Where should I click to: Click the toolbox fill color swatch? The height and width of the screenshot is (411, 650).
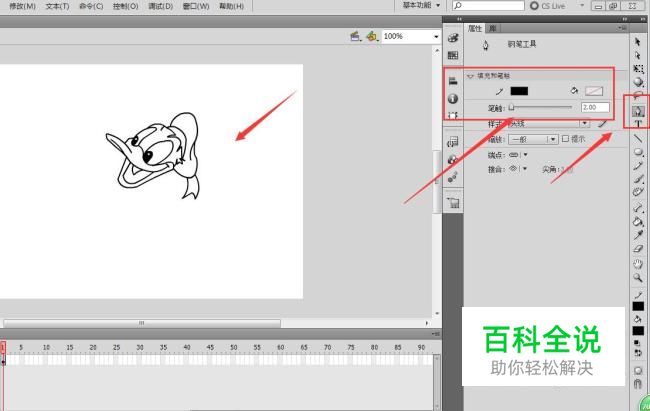pyautogui.click(x=638, y=331)
